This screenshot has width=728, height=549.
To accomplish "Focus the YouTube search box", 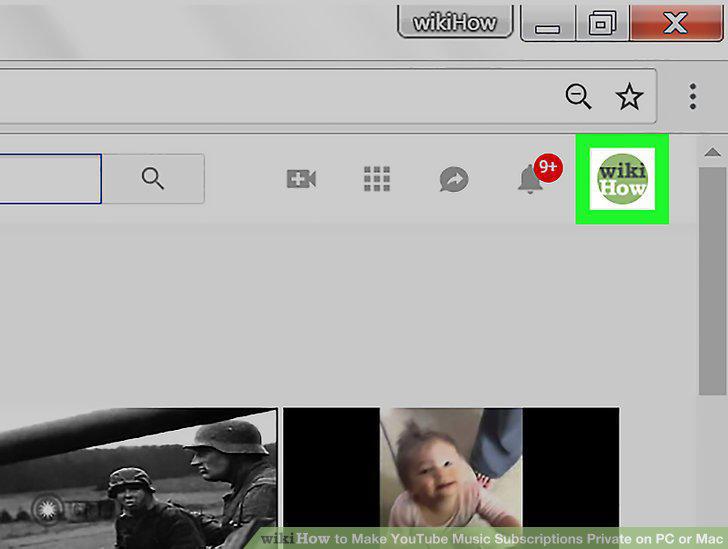I will pos(50,179).
